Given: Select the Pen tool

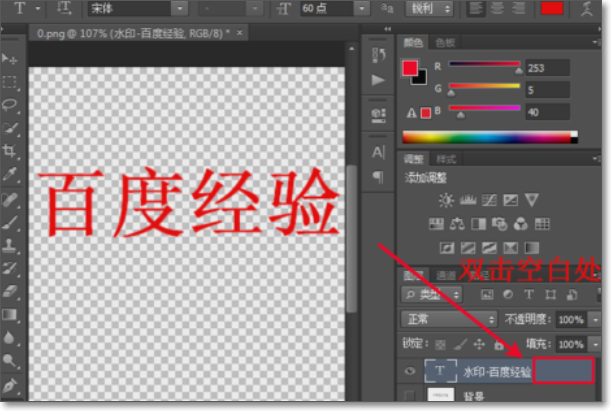Looking at the screenshot, I should tap(9, 386).
